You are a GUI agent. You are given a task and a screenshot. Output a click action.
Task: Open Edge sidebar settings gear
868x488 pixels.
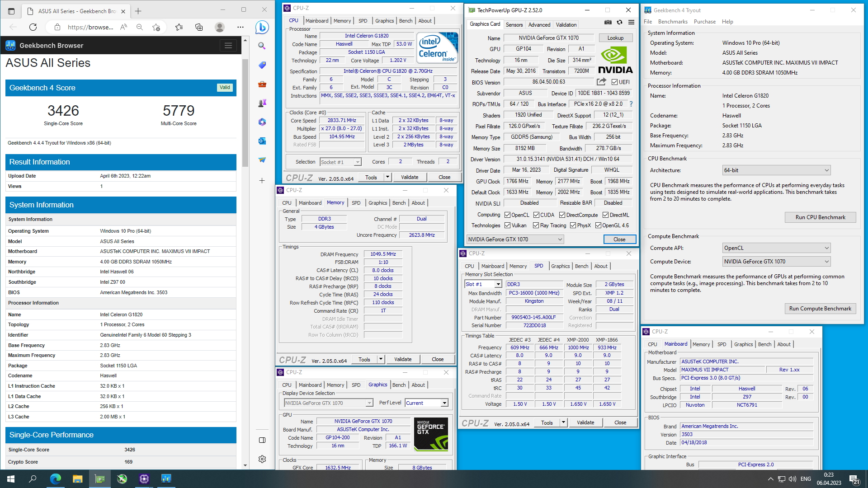coord(262,459)
